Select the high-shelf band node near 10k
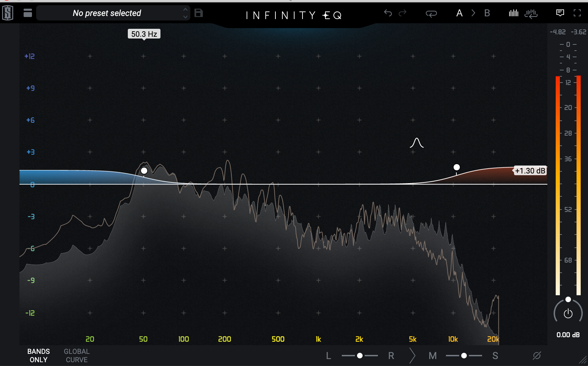588x366 pixels. coord(457,167)
